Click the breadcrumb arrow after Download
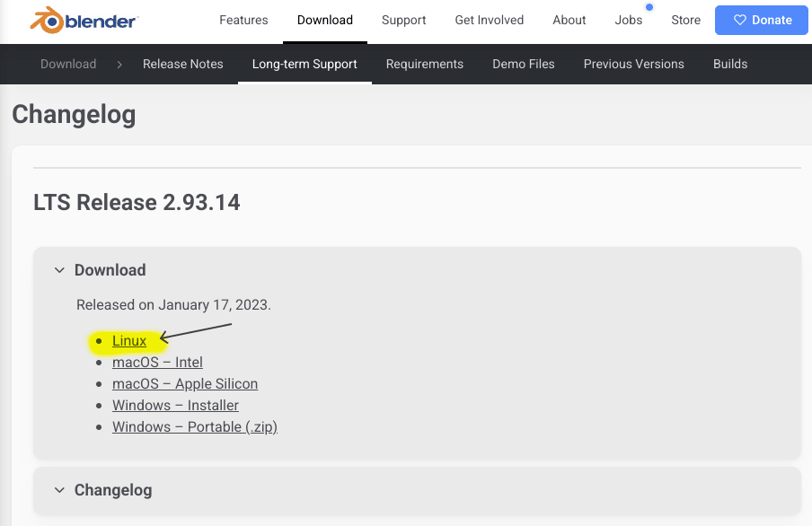The image size is (812, 526). pyautogui.click(x=119, y=64)
